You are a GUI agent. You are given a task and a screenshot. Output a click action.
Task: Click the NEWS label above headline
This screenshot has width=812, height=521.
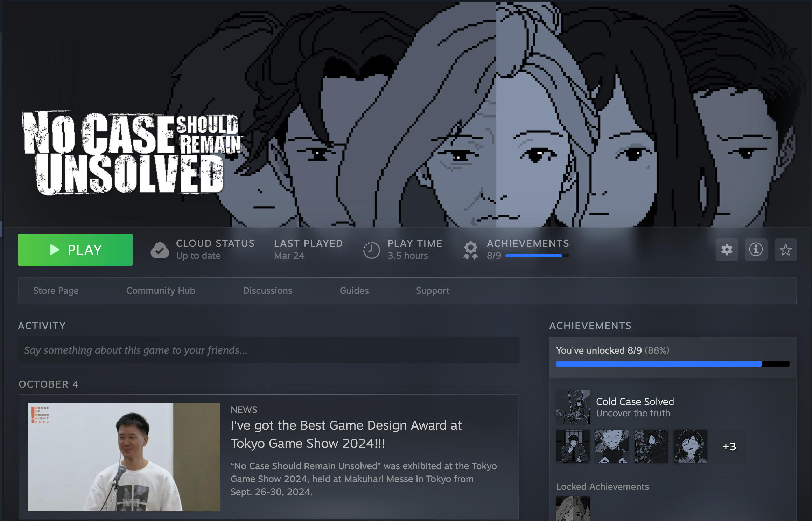(244, 410)
